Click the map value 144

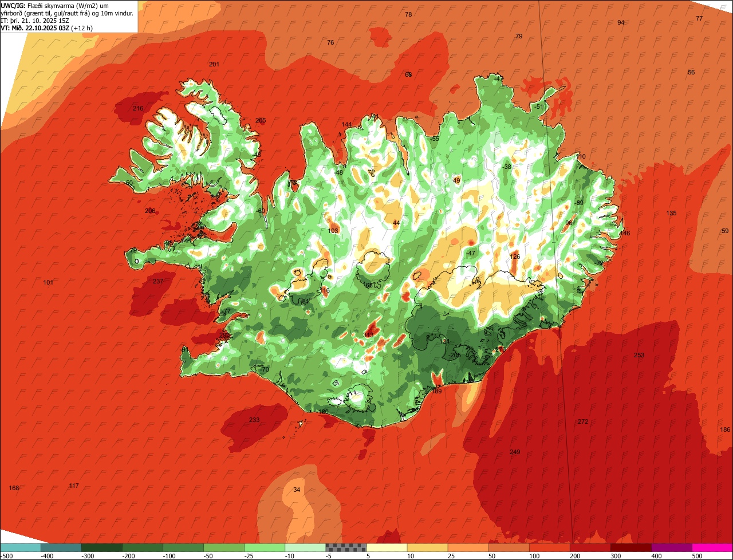pyautogui.click(x=346, y=125)
